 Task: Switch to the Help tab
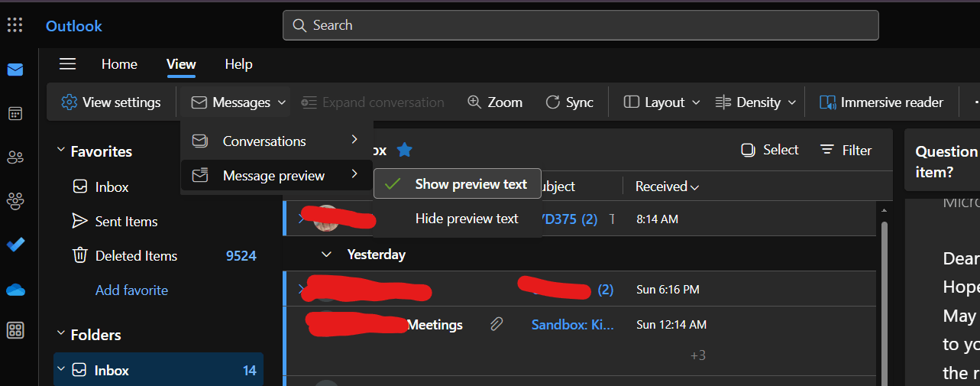pyautogui.click(x=238, y=64)
